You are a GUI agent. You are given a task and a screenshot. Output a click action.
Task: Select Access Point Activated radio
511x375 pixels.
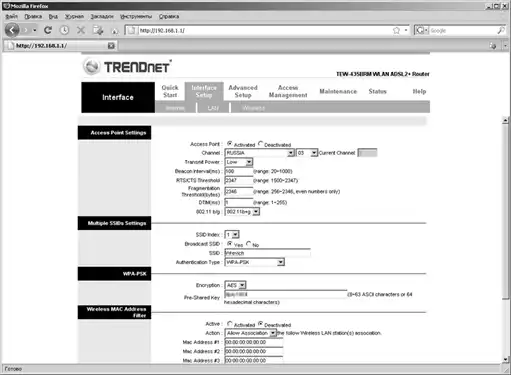pyautogui.click(x=230, y=144)
